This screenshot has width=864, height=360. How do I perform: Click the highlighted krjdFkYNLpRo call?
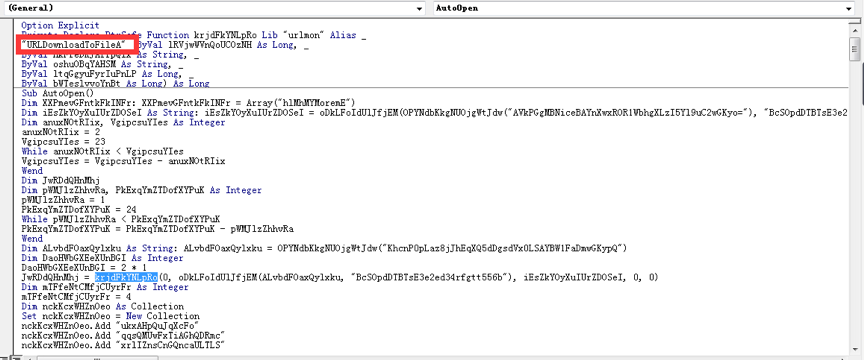click(x=126, y=277)
